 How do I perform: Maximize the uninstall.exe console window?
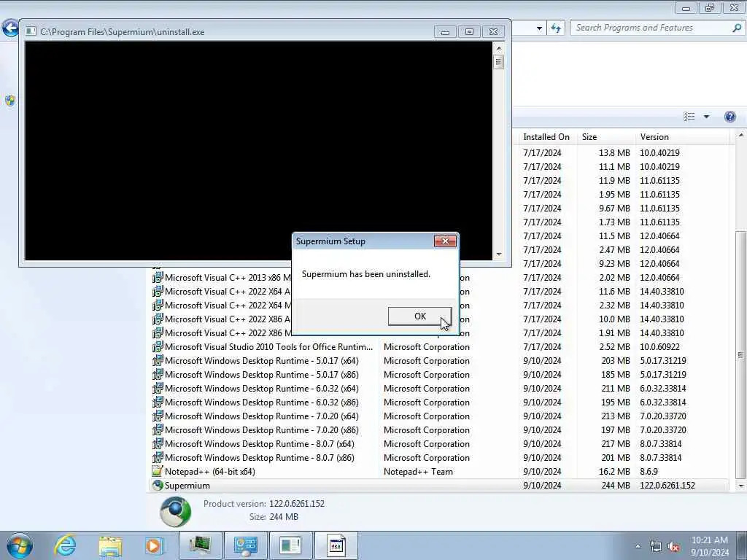coord(469,32)
